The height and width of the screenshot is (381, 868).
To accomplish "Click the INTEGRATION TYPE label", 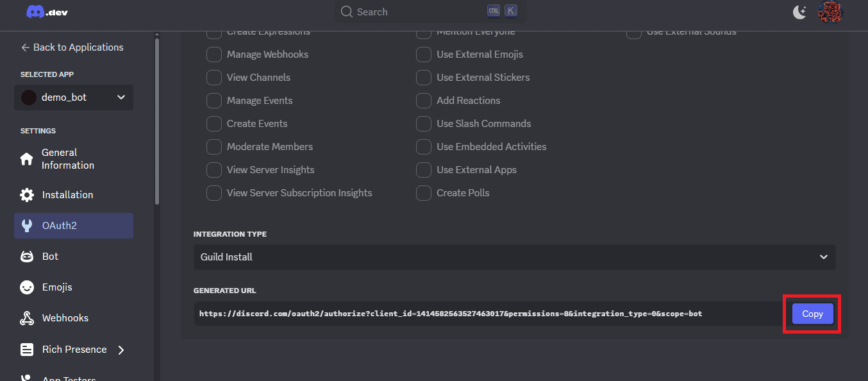I will click(230, 234).
